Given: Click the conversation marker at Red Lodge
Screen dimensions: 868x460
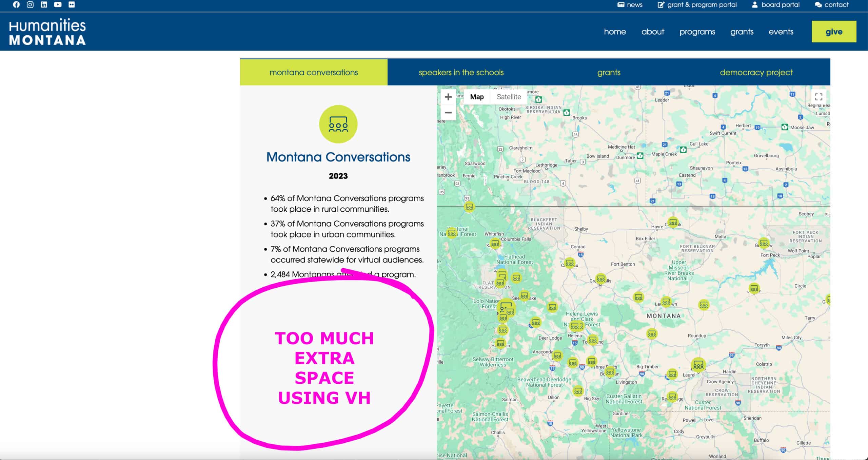Looking at the screenshot, I should 672,397.
